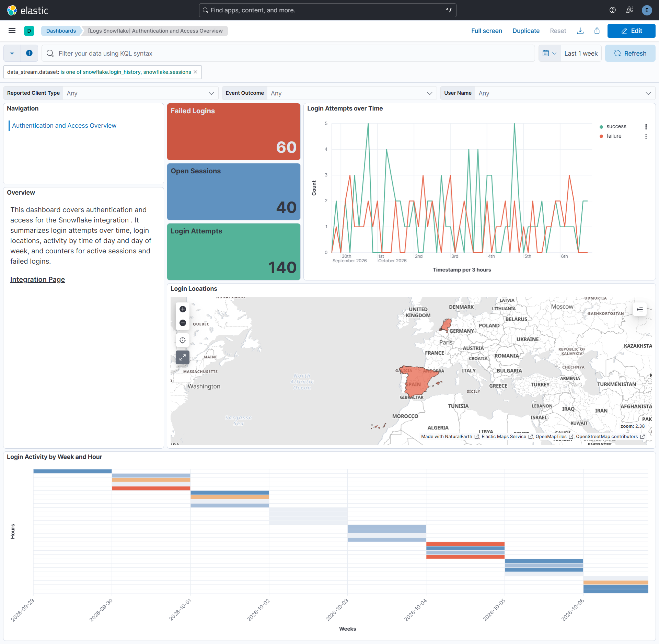Viewport: 659px width, 644px height.
Task: Open the newsfeed celebration icon
Action: point(629,10)
